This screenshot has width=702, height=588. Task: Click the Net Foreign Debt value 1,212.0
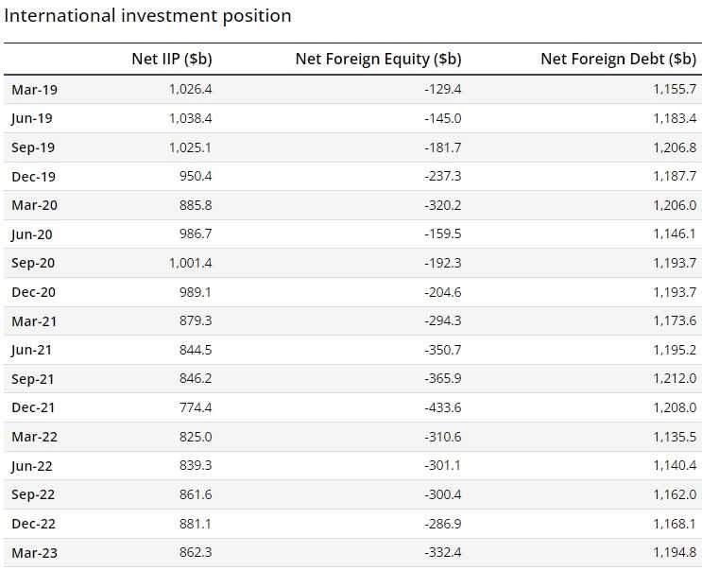point(675,379)
